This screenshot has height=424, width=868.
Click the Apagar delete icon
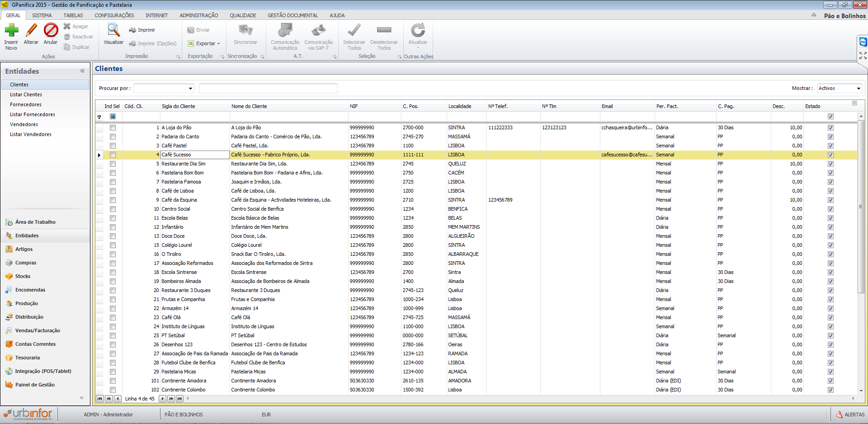[67, 26]
